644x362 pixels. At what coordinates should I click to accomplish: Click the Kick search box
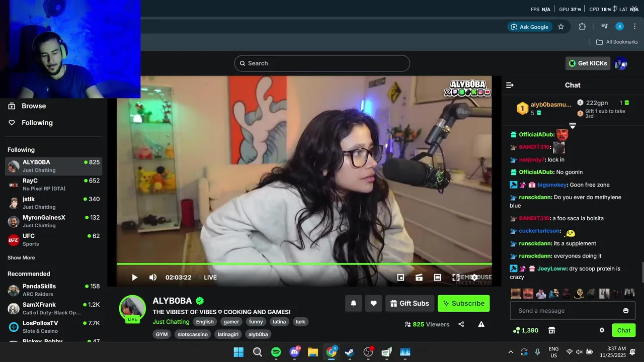coord(322,63)
